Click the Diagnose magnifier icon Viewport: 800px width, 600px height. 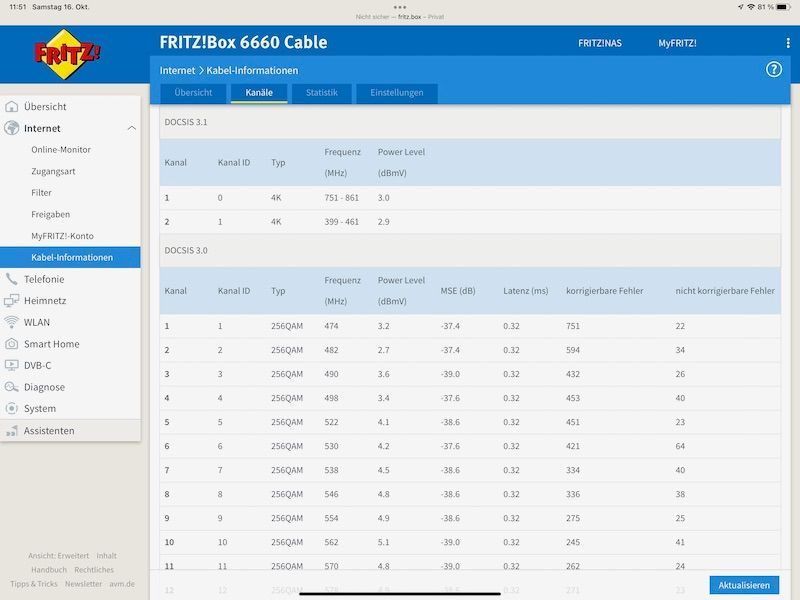tap(11, 387)
